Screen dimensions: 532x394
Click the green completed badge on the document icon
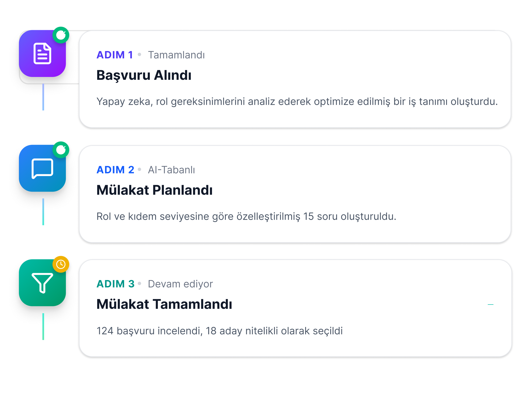61,35
